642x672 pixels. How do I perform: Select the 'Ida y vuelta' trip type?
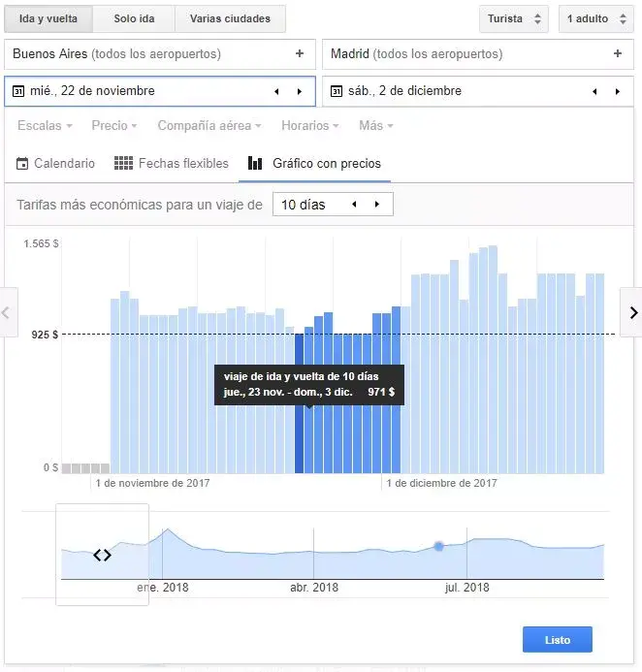click(x=48, y=18)
